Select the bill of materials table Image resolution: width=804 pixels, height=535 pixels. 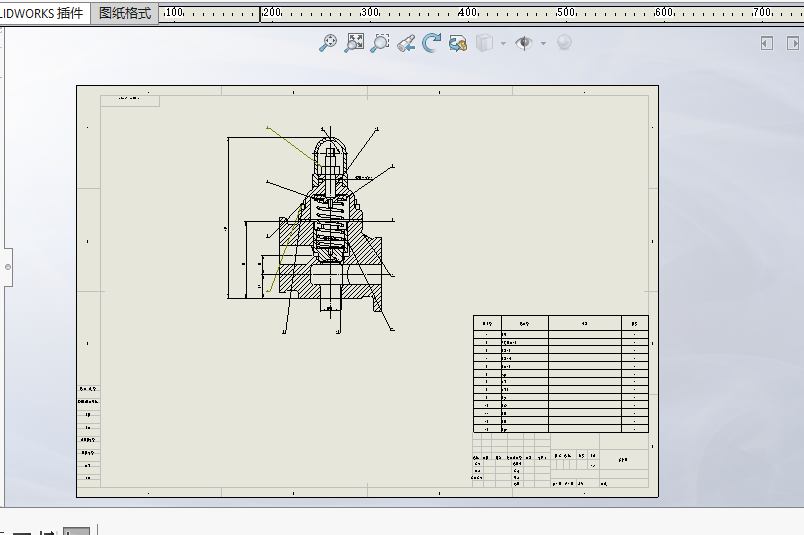pyautogui.click(x=560, y=374)
